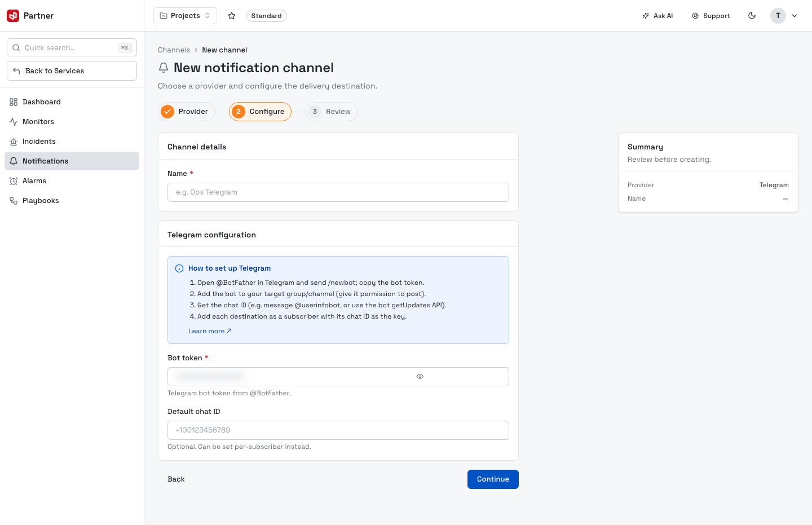Click the info icon beside How to set up Telegram
This screenshot has height=525, width=812.
click(179, 268)
